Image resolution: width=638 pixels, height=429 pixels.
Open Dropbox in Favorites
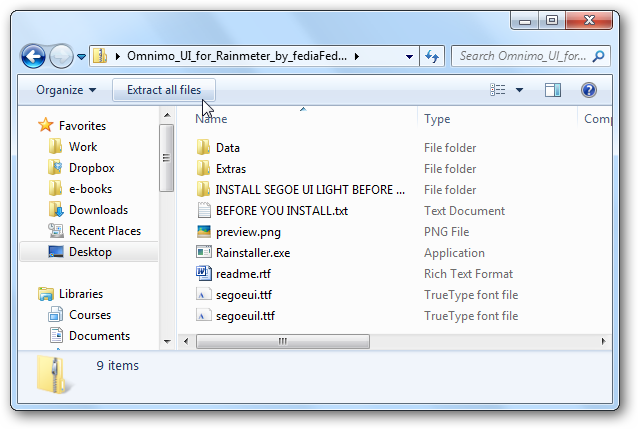coord(92,168)
